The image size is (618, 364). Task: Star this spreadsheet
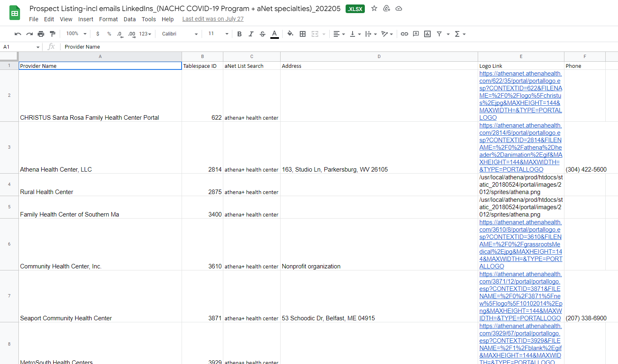[x=374, y=9]
